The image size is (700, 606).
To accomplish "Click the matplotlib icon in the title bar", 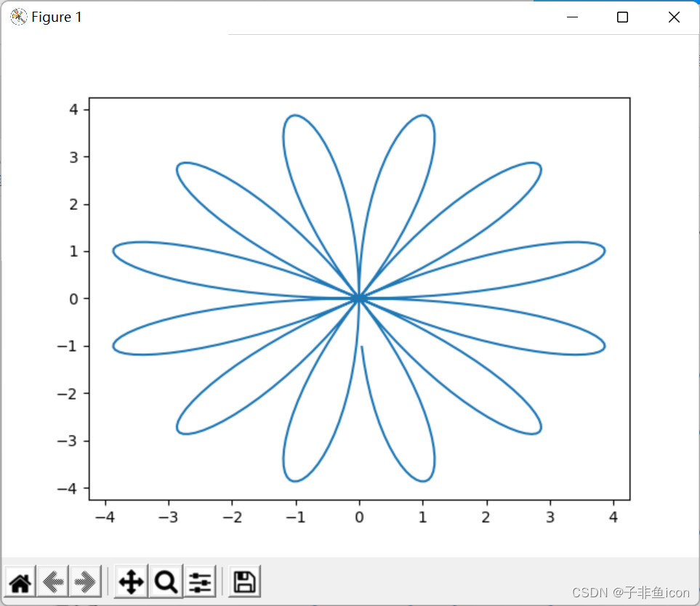I will point(18,17).
